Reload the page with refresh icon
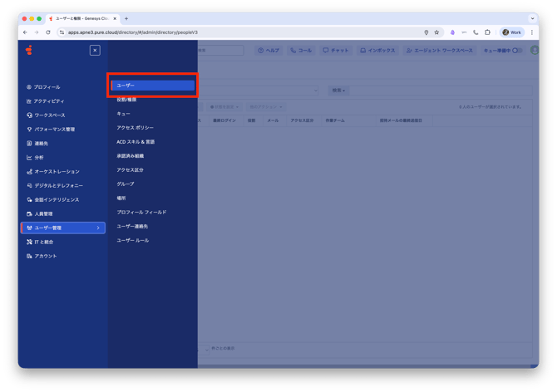This screenshot has height=392, width=557. (x=48, y=32)
